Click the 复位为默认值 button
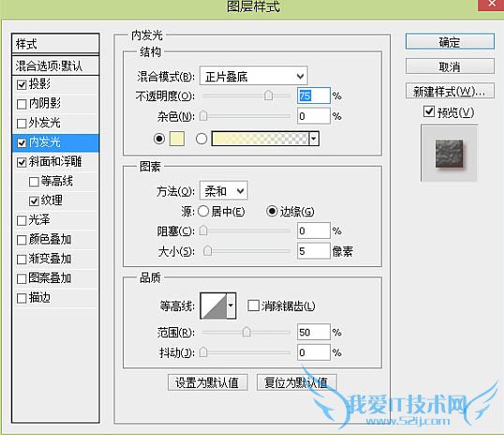 pyautogui.click(x=296, y=382)
